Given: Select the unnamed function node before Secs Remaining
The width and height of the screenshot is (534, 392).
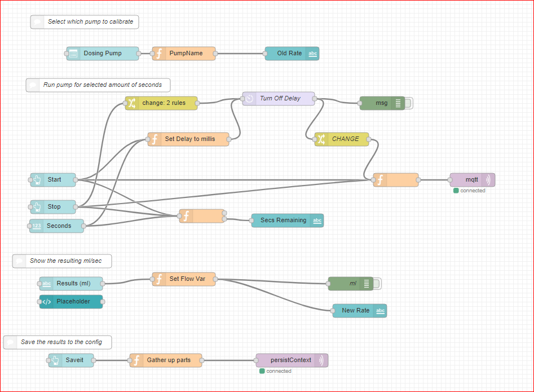Looking at the screenshot, I should 202,216.
